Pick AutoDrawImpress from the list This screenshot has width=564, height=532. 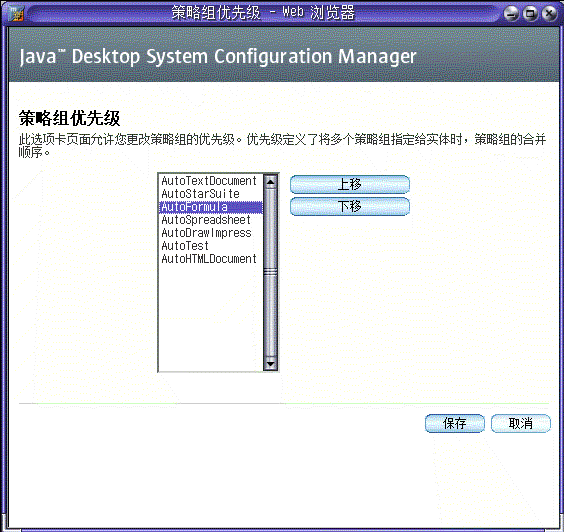[x=211, y=233]
